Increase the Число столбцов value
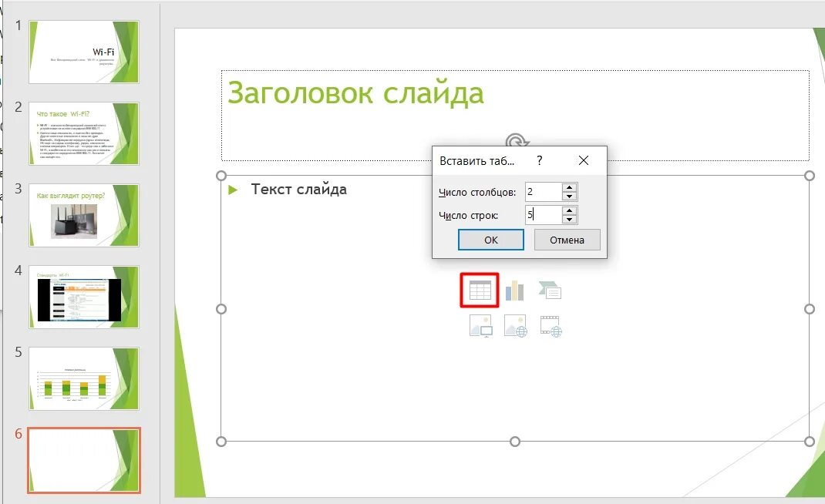The image size is (825, 504). point(569,187)
